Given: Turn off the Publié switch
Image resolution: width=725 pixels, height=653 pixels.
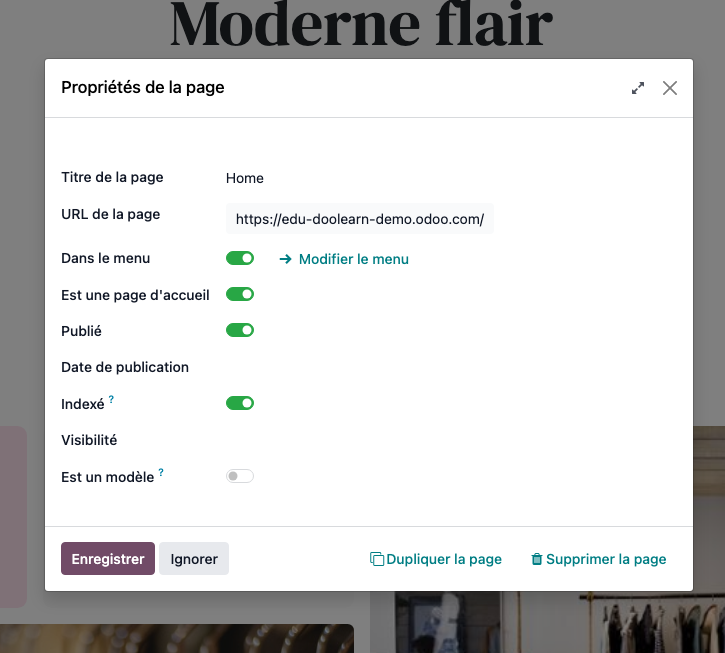Looking at the screenshot, I should click(x=240, y=330).
